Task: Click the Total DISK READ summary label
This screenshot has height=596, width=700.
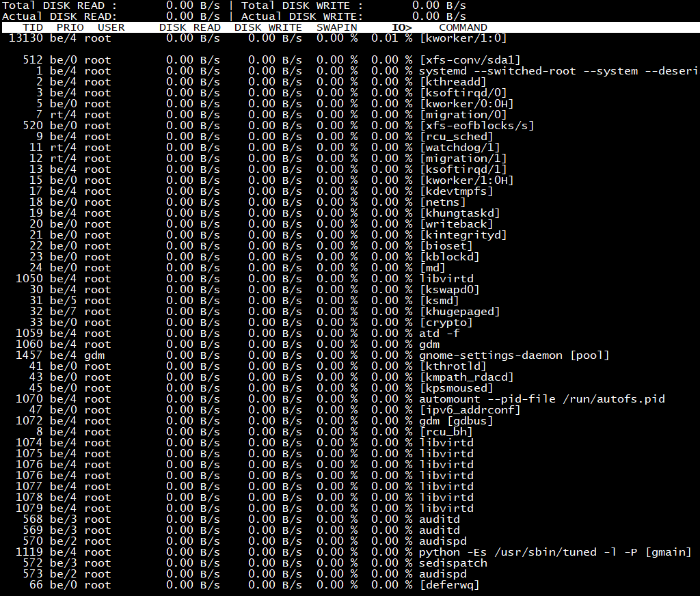Action: point(59,5)
